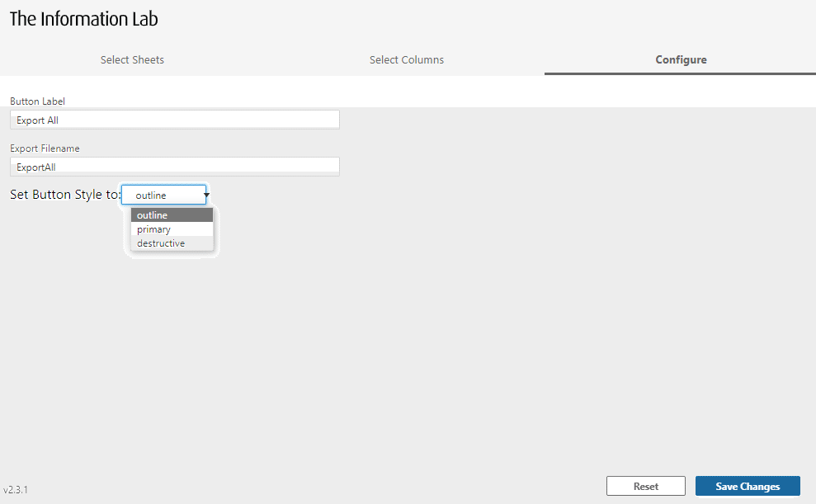
Task: Click the "Export Filename" label
Action: click(45, 148)
